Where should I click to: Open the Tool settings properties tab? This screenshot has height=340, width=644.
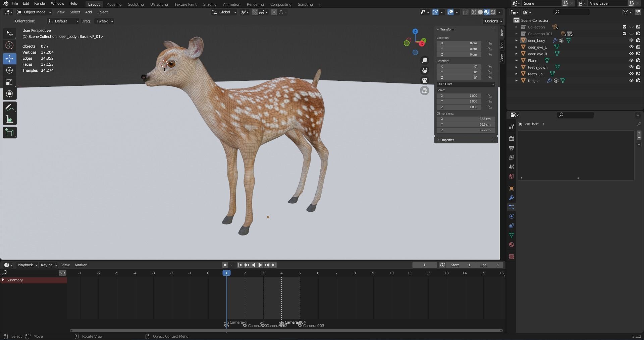coord(512,127)
